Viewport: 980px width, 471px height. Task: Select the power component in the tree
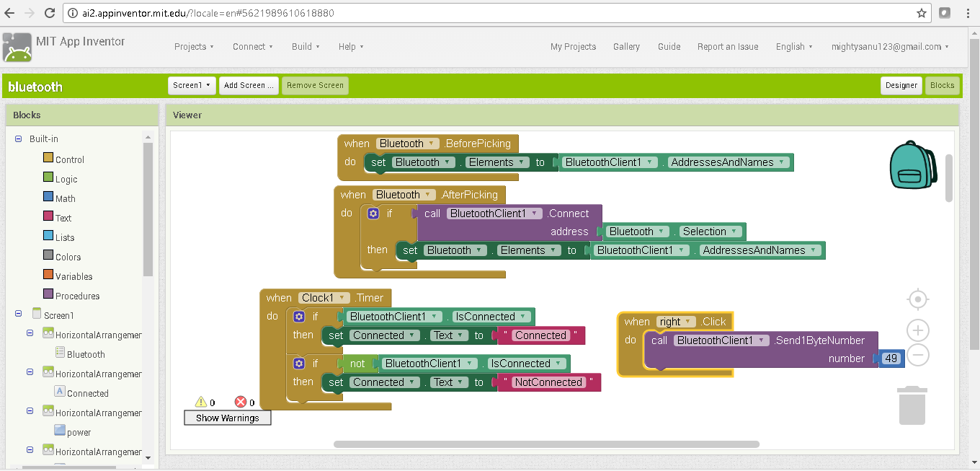point(73,432)
